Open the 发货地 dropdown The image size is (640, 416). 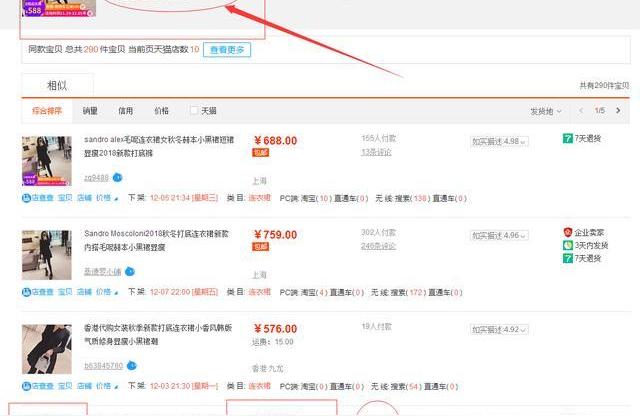point(546,111)
